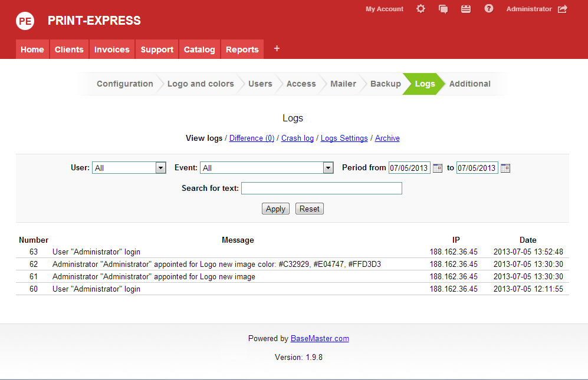Click the Period from date field
Image resolution: width=588 pixels, height=380 pixels.
409,168
